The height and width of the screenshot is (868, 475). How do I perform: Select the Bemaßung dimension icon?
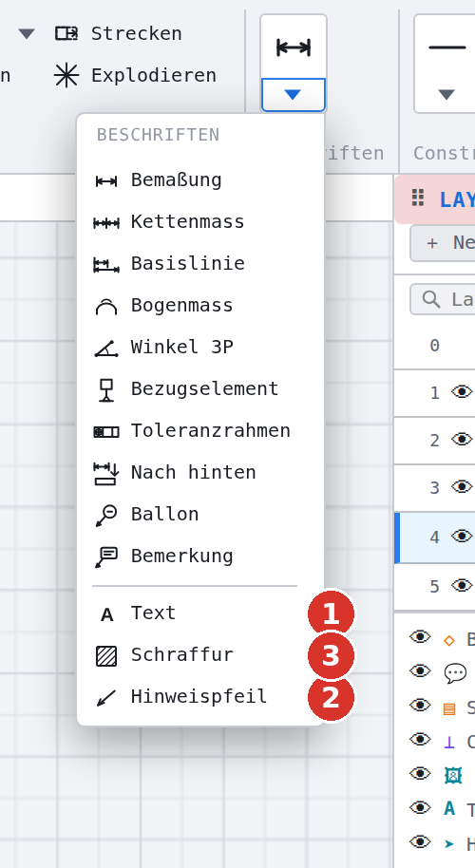(106, 181)
